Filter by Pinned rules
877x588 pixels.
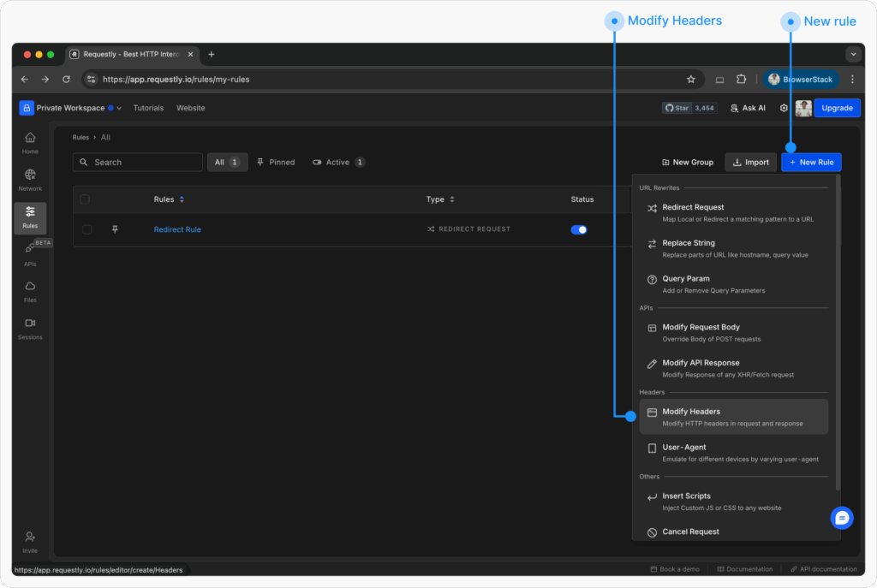[276, 162]
